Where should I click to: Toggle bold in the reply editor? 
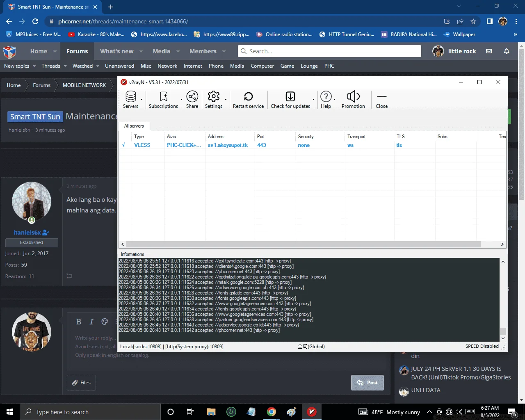79,322
